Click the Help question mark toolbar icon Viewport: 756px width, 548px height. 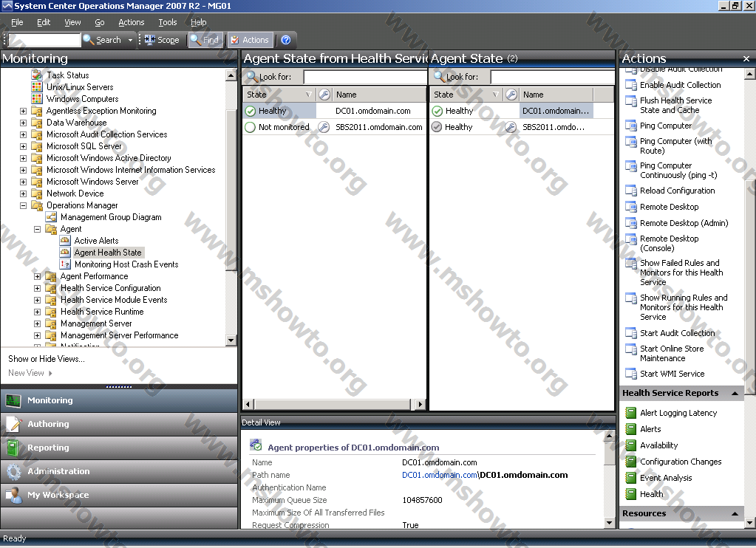(x=286, y=40)
